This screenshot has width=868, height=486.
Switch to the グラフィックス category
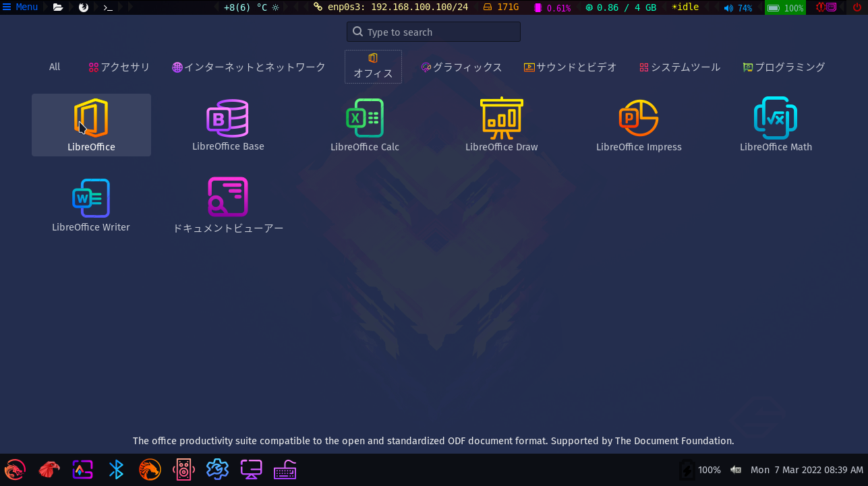(462, 67)
